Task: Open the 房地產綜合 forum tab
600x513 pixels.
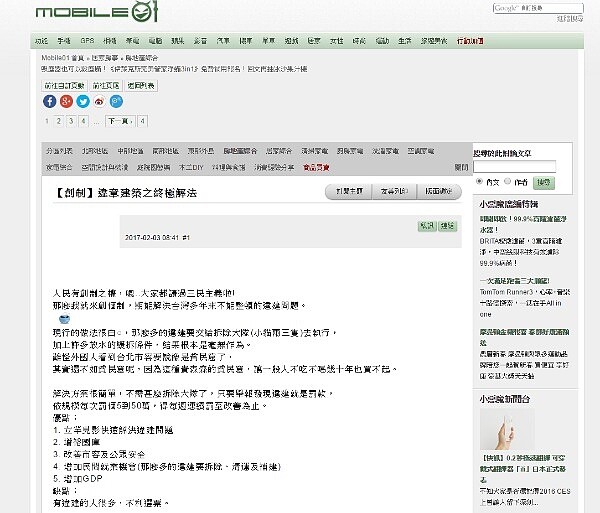Action: tap(240, 151)
